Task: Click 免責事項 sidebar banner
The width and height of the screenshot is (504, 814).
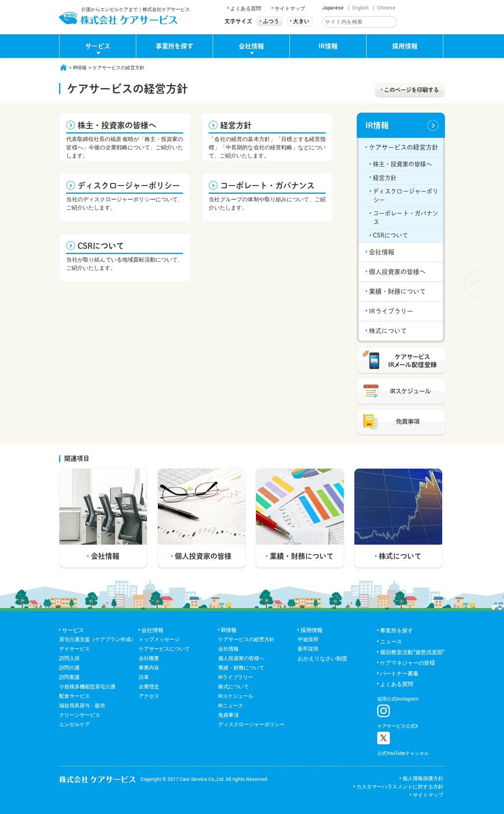Action: point(401,422)
